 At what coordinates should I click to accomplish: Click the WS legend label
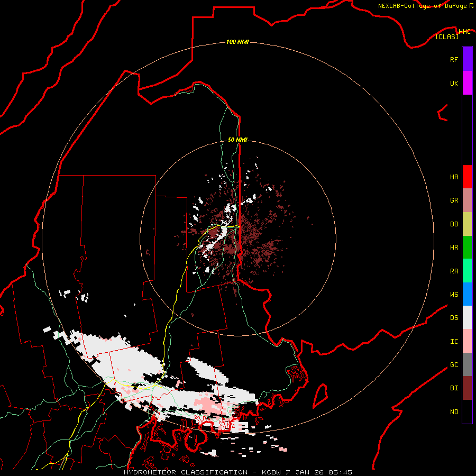click(454, 295)
